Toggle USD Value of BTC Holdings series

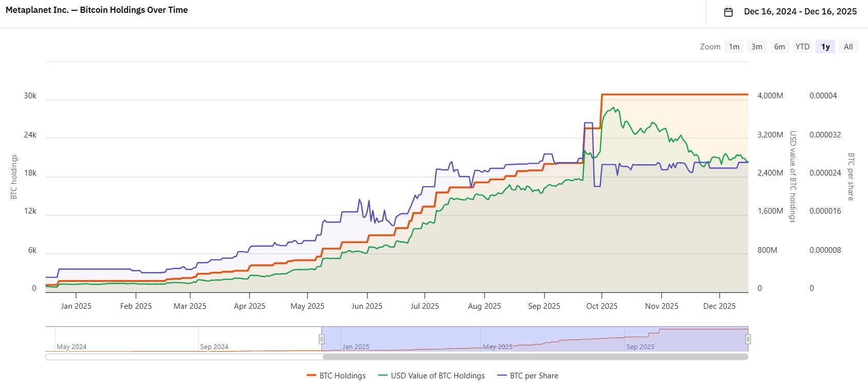[431, 376]
